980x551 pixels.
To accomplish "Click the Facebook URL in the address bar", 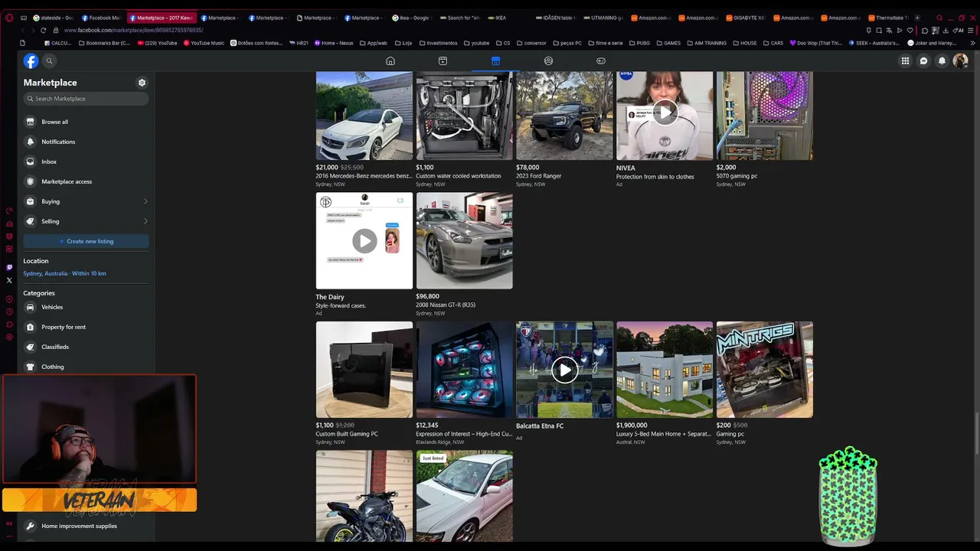I will pos(134,30).
